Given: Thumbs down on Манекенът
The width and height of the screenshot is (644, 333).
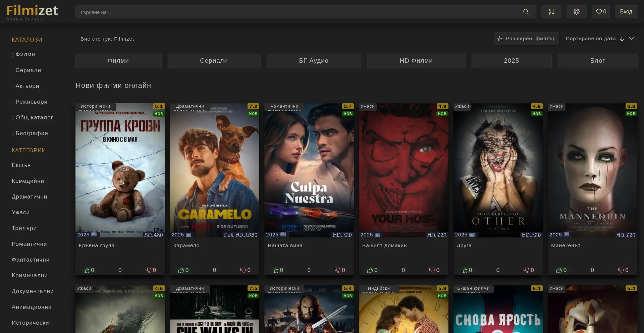Looking at the screenshot, I should (x=621, y=270).
